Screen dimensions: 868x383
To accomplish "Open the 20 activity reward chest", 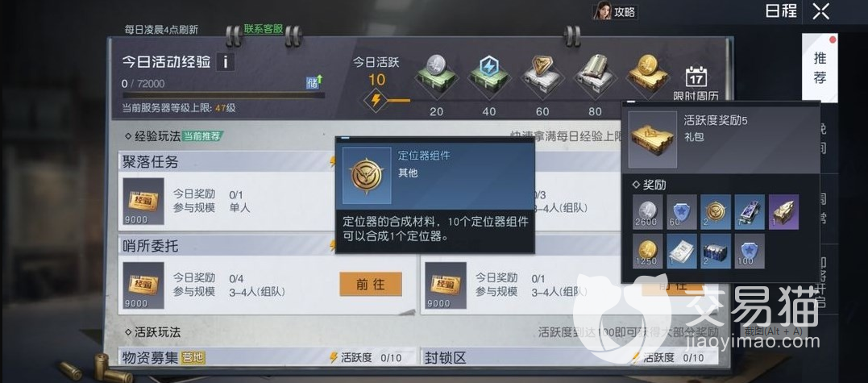I will click(x=436, y=75).
